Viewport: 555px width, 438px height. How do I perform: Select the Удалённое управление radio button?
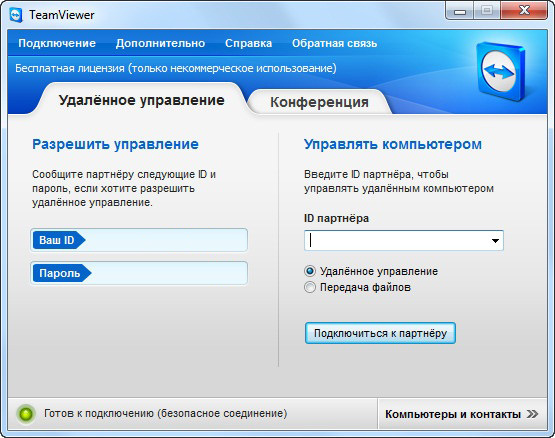(310, 271)
